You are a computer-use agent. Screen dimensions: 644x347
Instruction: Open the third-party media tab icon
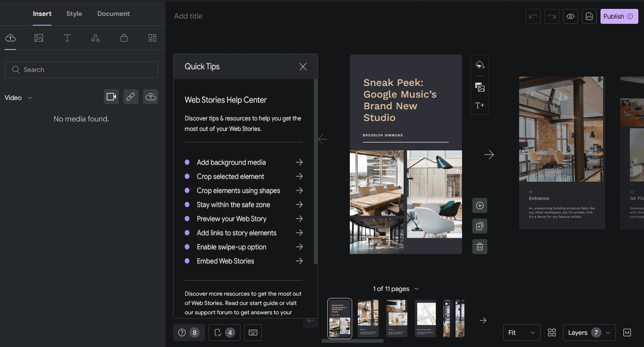coord(39,38)
